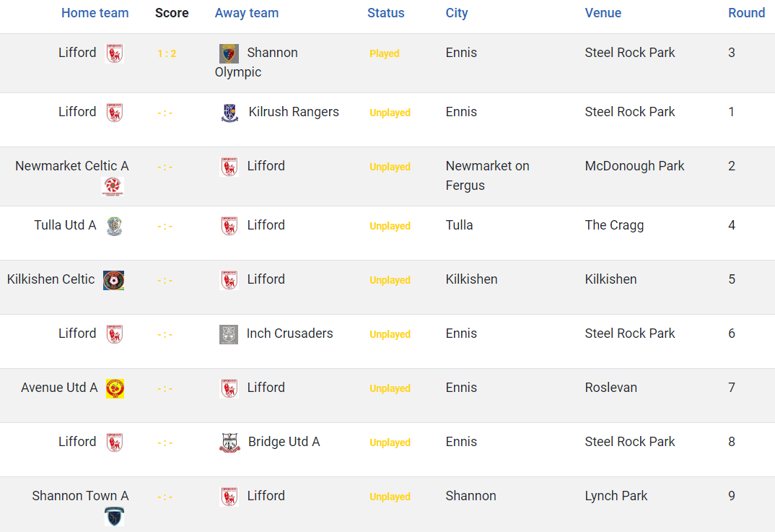The height and width of the screenshot is (532, 775).
Task: Click the Shannon Olympic club crest
Action: [229, 53]
